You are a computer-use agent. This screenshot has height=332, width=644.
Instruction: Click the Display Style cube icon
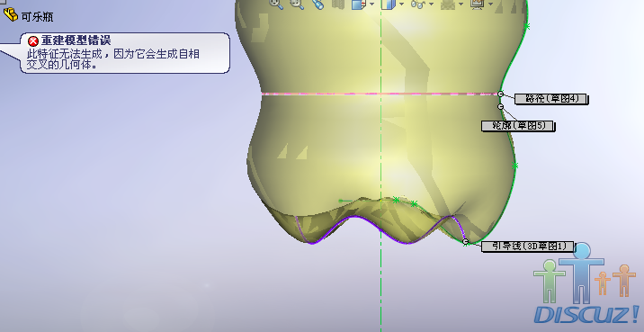click(x=388, y=4)
